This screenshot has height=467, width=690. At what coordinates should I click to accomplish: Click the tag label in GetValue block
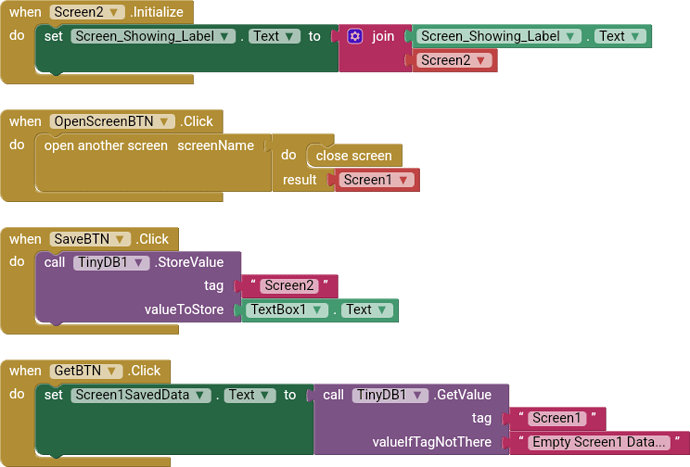481,418
